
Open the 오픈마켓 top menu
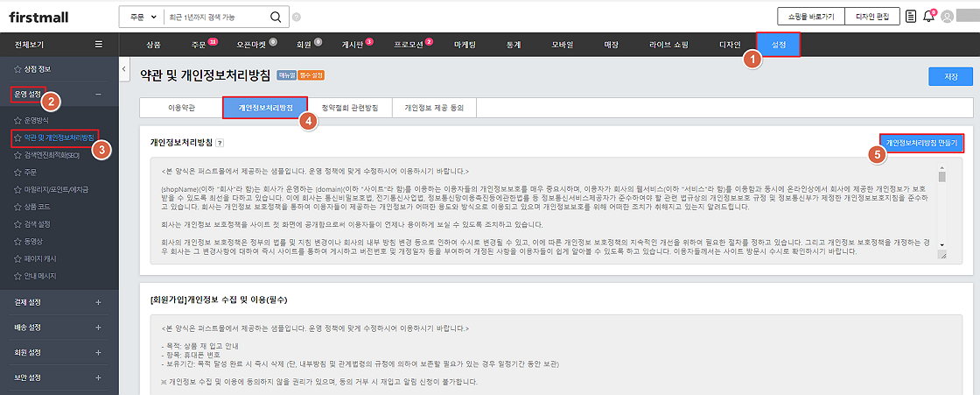click(252, 45)
